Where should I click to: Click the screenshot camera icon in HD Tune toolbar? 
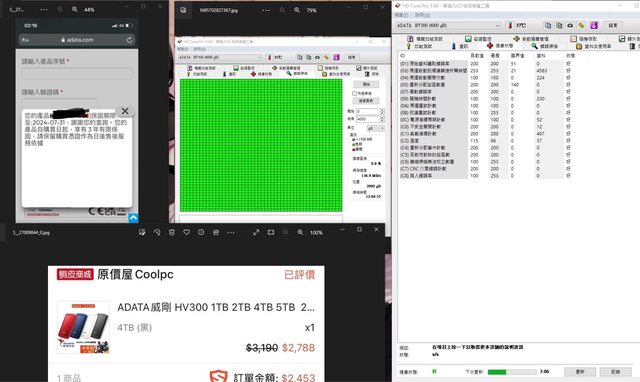(570, 25)
